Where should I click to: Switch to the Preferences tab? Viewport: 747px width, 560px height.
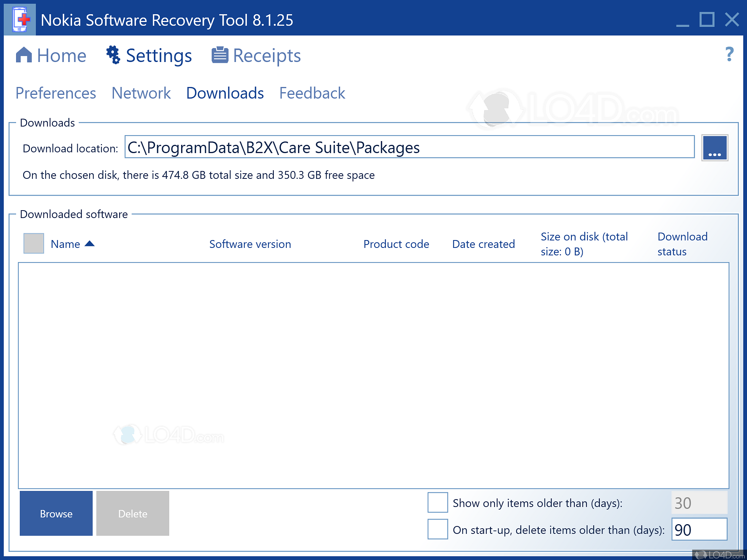tap(56, 93)
